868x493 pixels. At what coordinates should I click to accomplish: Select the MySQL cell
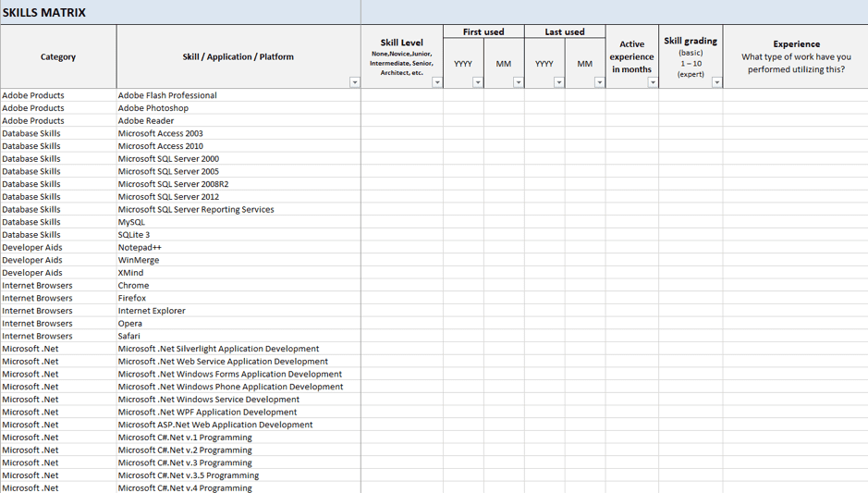click(x=238, y=222)
